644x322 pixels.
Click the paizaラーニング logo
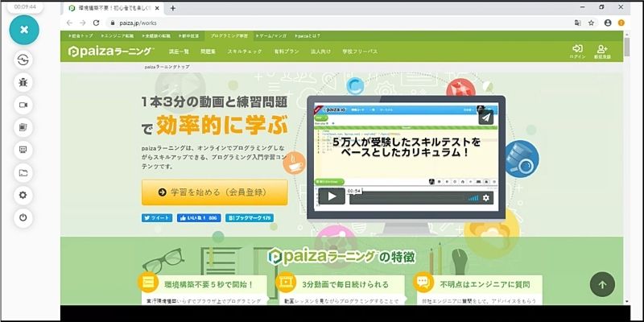(x=111, y=52)
